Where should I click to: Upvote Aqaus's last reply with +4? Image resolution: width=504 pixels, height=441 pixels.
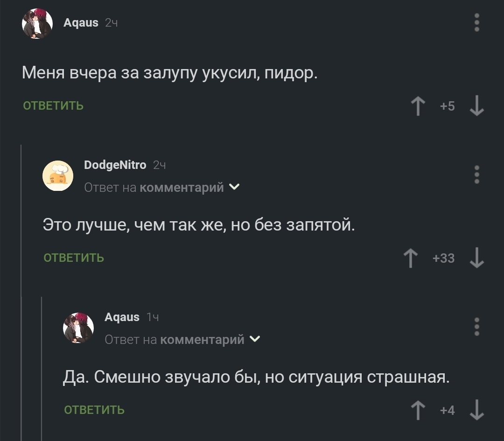pyautogui.click(x=418, y=410)
